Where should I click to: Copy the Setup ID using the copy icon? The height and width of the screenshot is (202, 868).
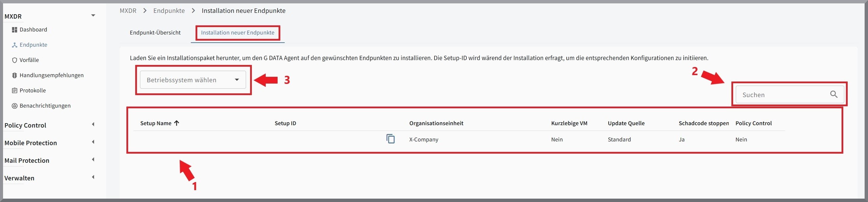coord(390,139)
